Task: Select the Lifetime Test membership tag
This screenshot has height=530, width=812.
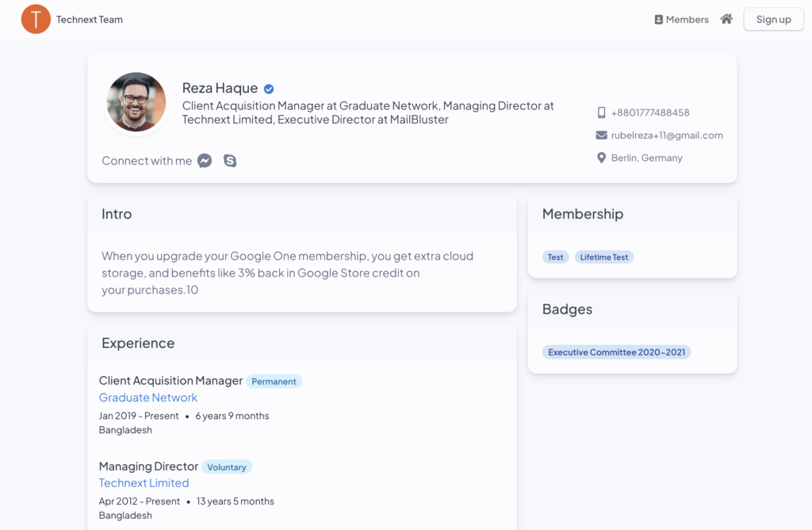Action: tap(604, 257)
